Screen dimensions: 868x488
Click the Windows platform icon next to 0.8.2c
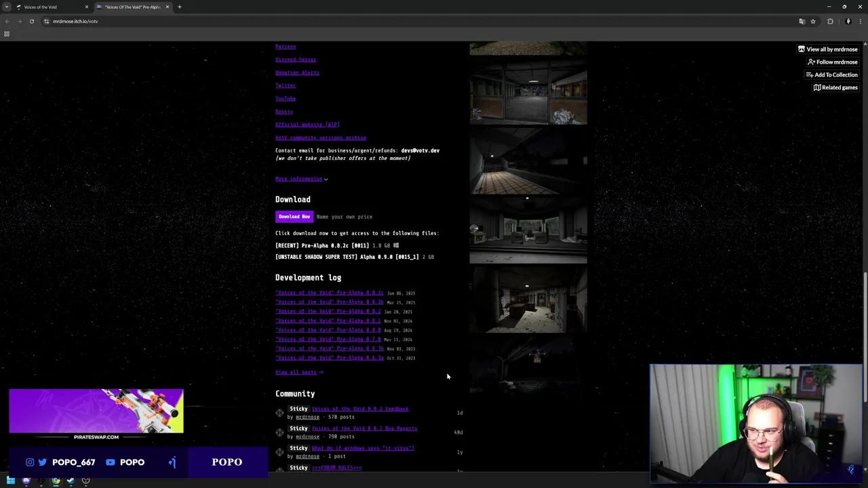coord(396,245)
